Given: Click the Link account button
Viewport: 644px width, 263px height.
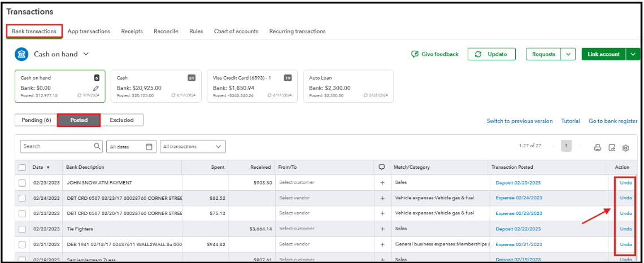Looking at the screenshot, I should click(604, 54).
